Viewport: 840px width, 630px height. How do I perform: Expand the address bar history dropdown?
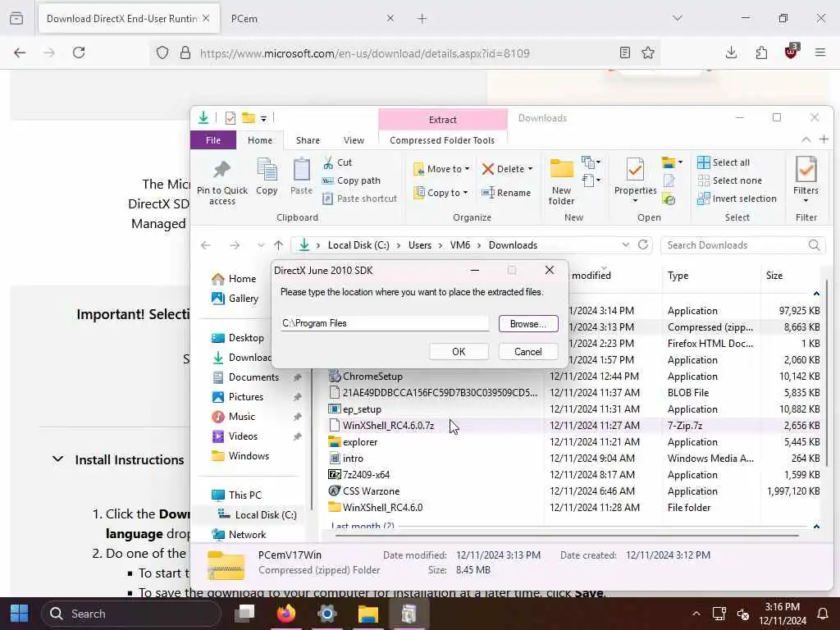pos(626,244)
